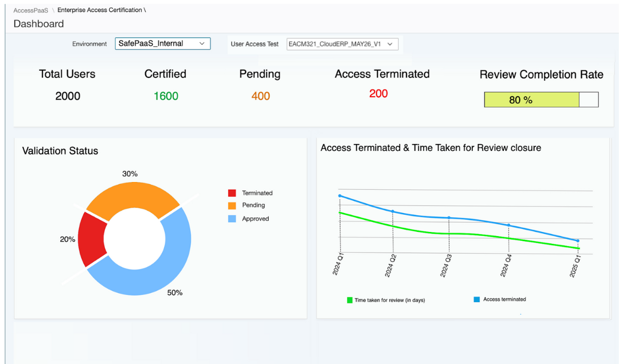Click the 2024 Q1 blue data point
This screenshot has height=364, width=624.
pos(340,196)
